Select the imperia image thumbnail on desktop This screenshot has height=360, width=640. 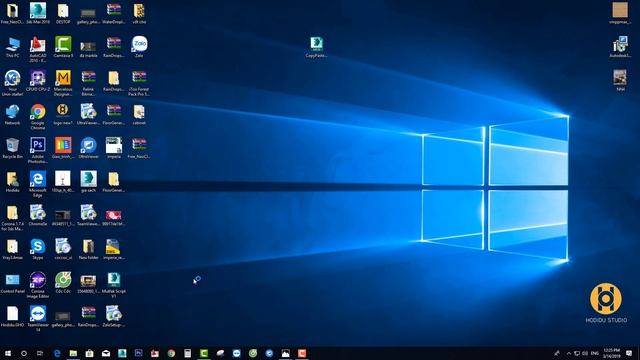(114, 148)
